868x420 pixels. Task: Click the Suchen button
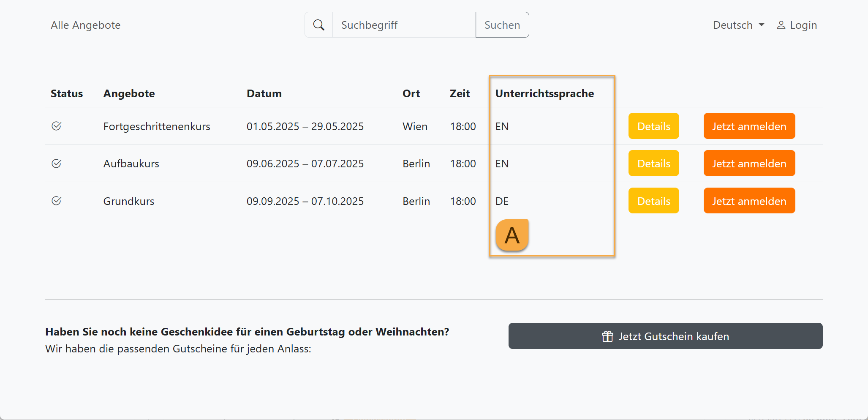coord(502,25)
